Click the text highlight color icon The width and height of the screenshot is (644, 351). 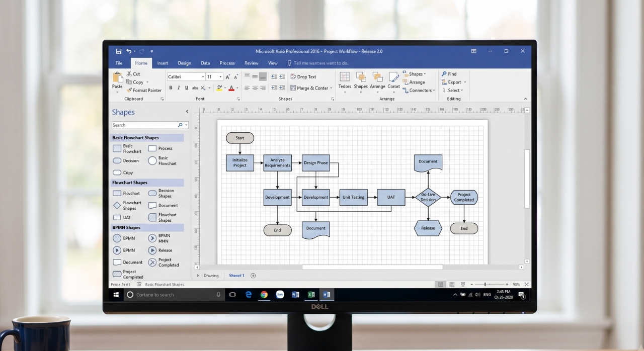[x=219, y=88]
